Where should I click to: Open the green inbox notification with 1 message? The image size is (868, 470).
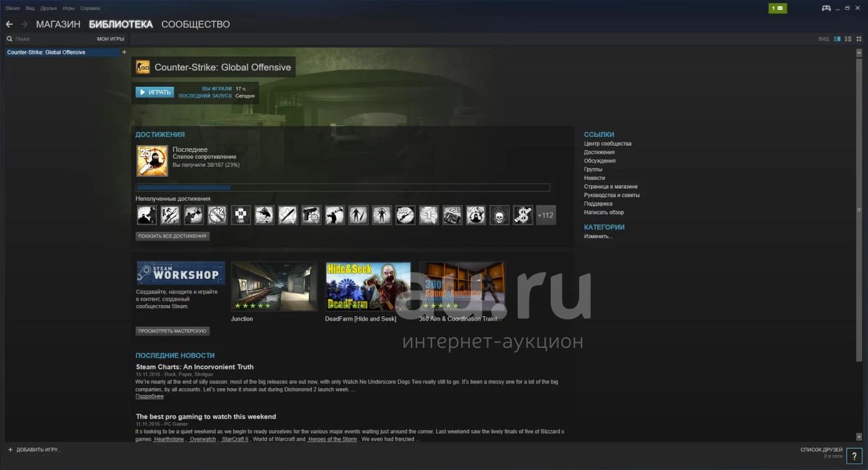click(777, 8)
